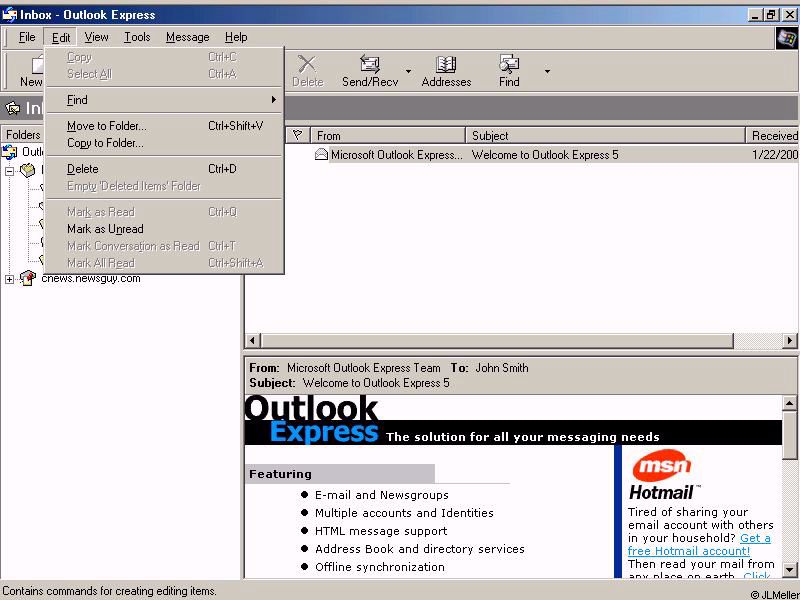The height and width of the screenshot is (600, 800).
Task: Sort messages by the Subject column header
Action: click(604, 135)
